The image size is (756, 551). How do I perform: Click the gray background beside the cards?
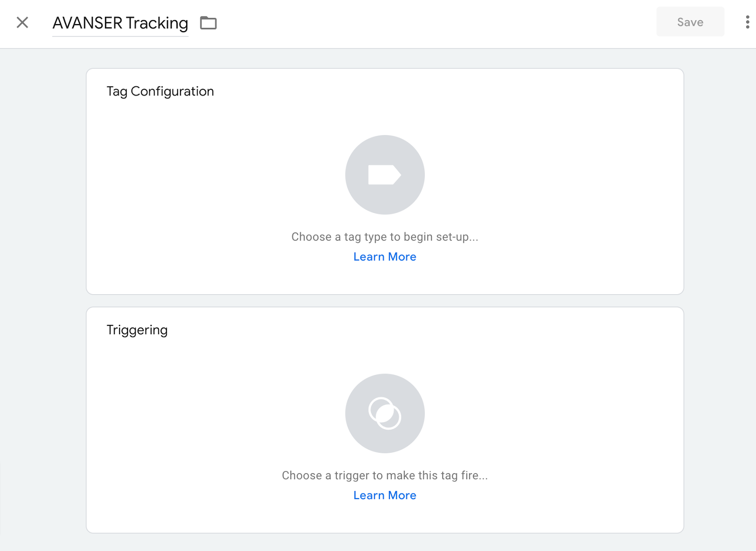pos(43,283)
